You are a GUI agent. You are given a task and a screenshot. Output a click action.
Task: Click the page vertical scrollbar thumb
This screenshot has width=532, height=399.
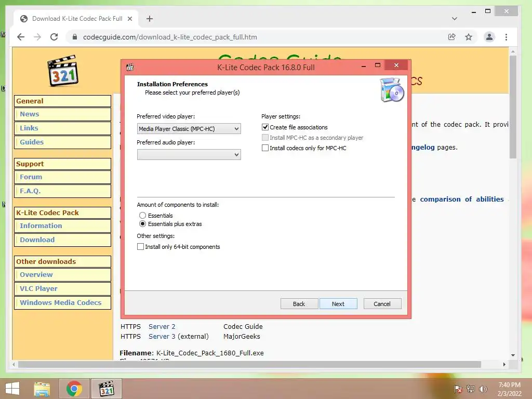point(513,107)
